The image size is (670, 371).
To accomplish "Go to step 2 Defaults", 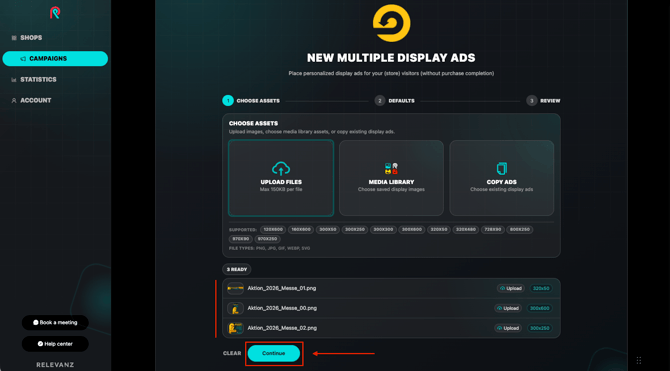I will click(394, 101).
